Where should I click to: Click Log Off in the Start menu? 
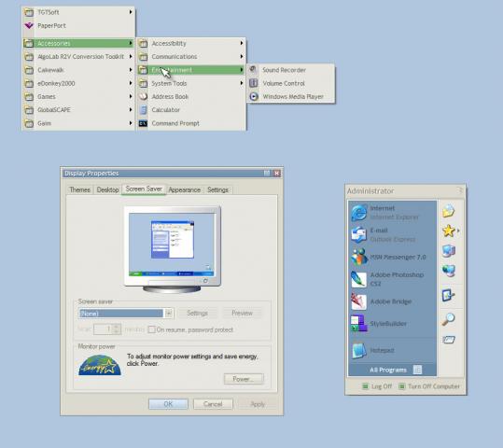[377, 386]
